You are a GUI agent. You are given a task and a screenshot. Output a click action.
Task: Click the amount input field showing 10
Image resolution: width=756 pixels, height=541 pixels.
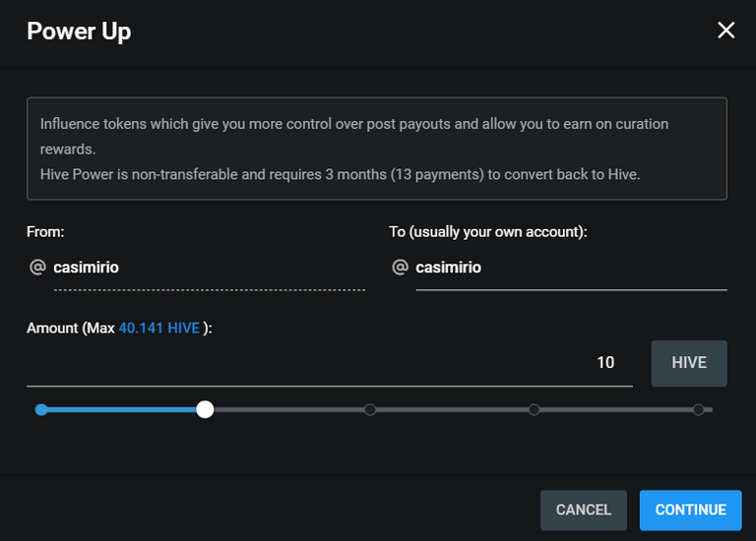tap(330, 363)
